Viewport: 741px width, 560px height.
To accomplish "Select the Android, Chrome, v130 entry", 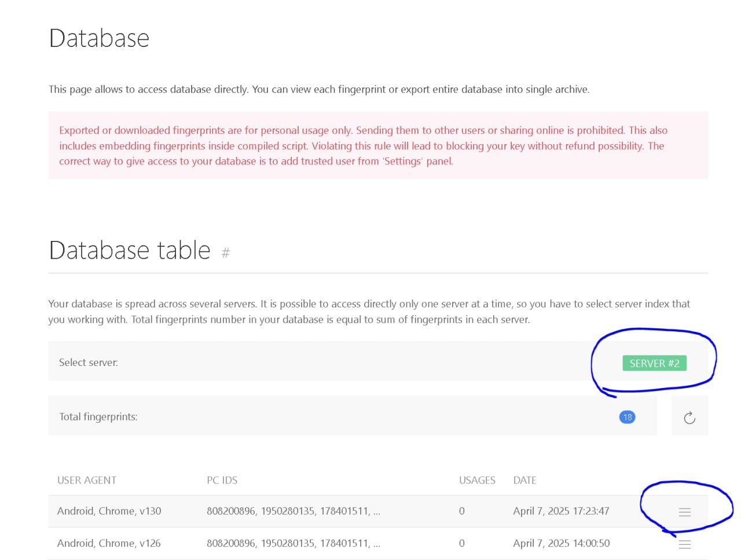I will pyautogui.click(x=109, y=511).
